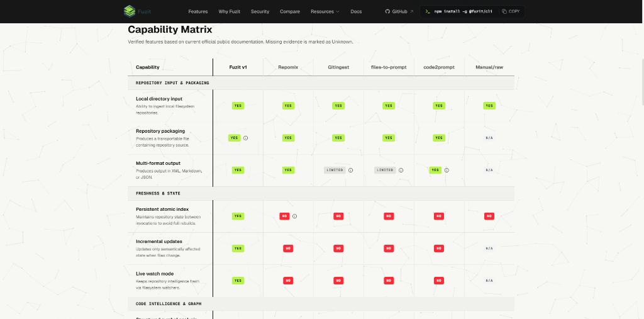Open the Security nav item
This screenshot has width=644, height=319.
[260, 11]
